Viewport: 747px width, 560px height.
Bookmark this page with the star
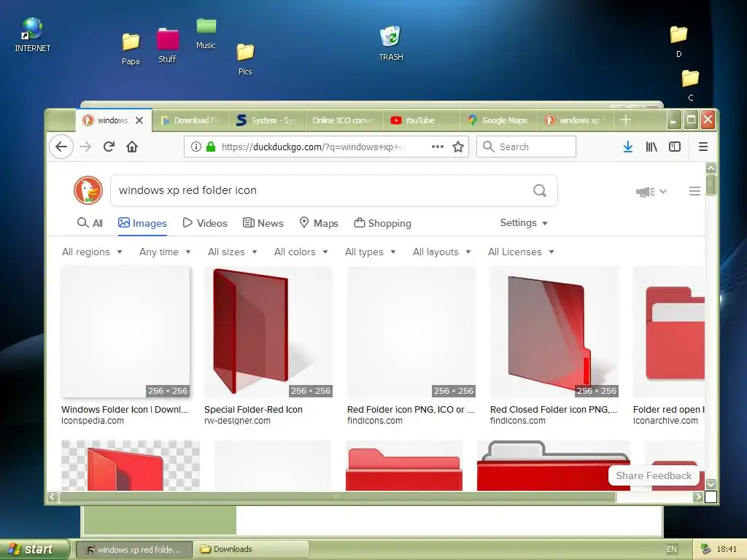click(x=458, y=147)
